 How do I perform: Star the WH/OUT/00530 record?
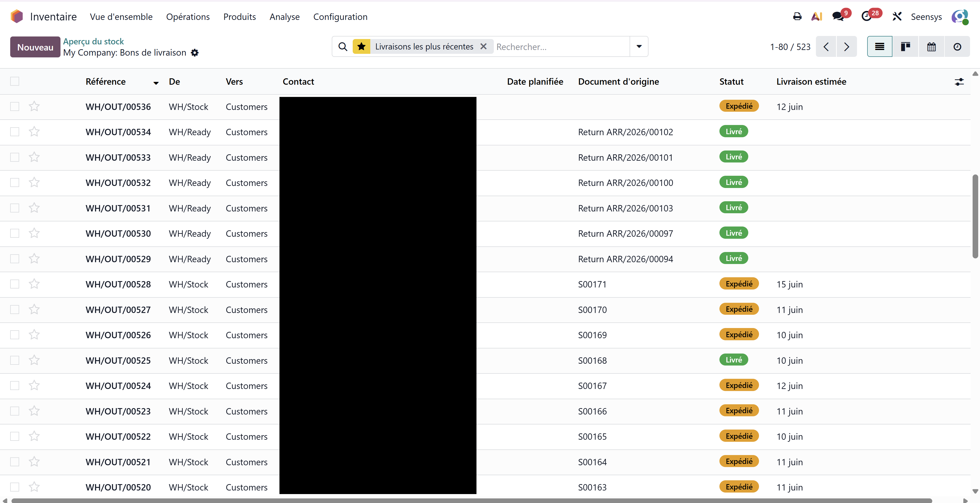34,233
